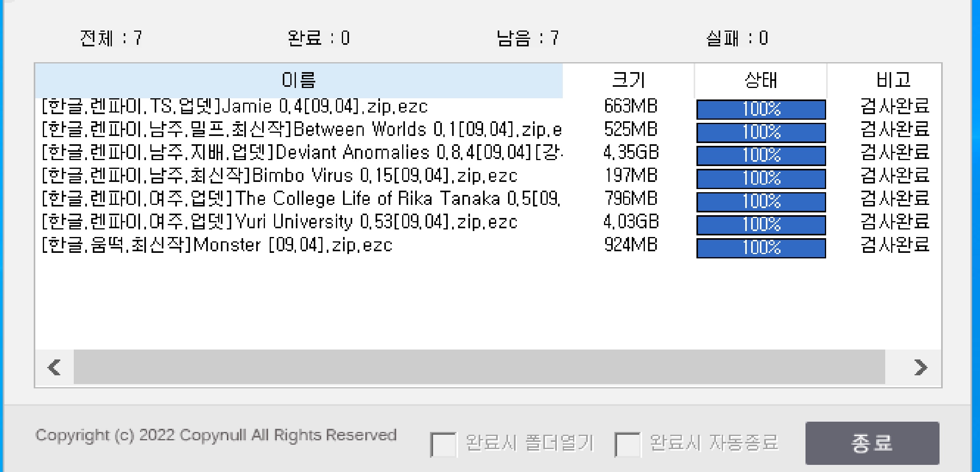Click the 100% progress bar for Jamie
The height and width of the screenshot is (472, 980).
[761, 109]
